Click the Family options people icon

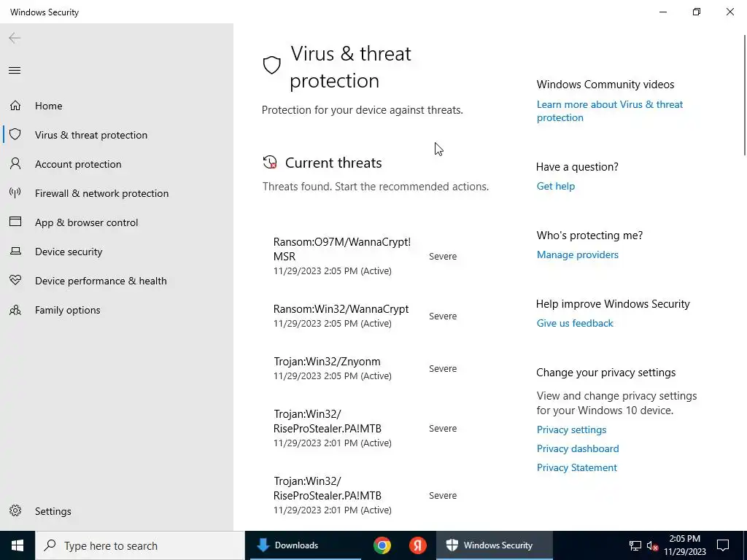click(x=15, y=310)
